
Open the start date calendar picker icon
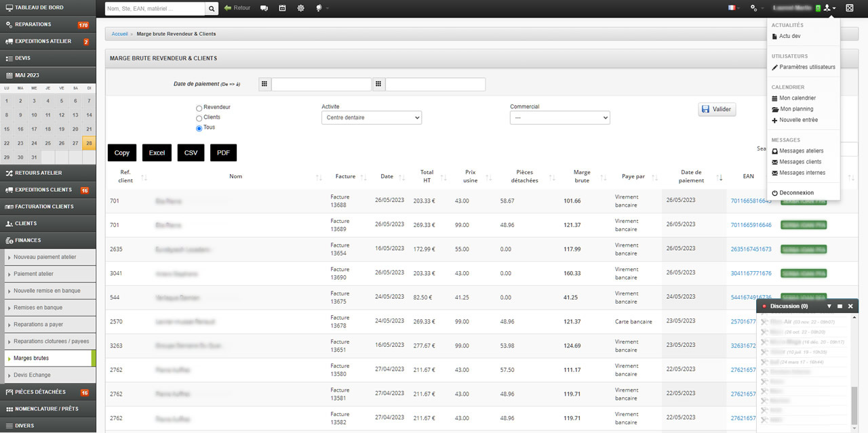(264, 85)
